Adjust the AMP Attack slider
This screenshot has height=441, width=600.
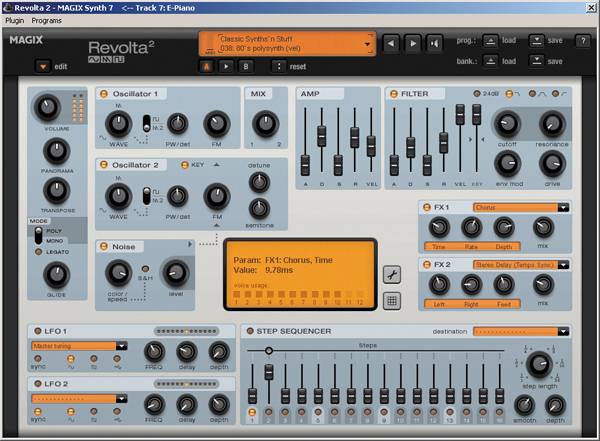(x=305, y=165)
